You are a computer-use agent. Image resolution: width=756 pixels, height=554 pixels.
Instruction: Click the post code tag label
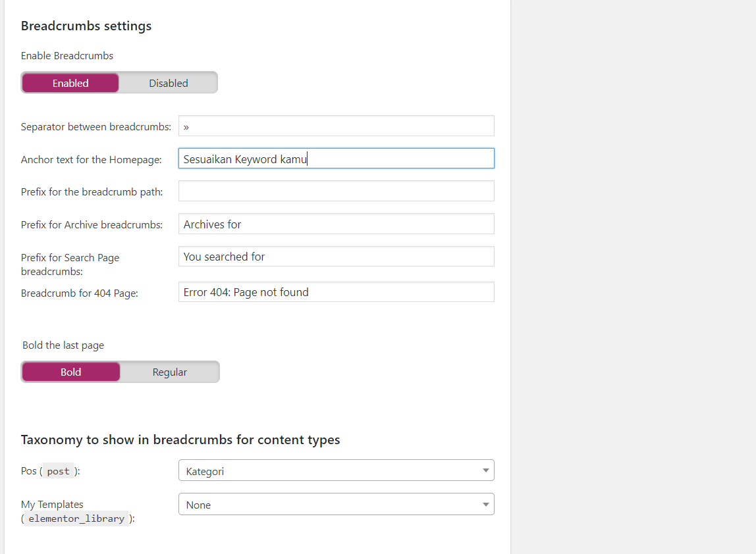[59, 471]
